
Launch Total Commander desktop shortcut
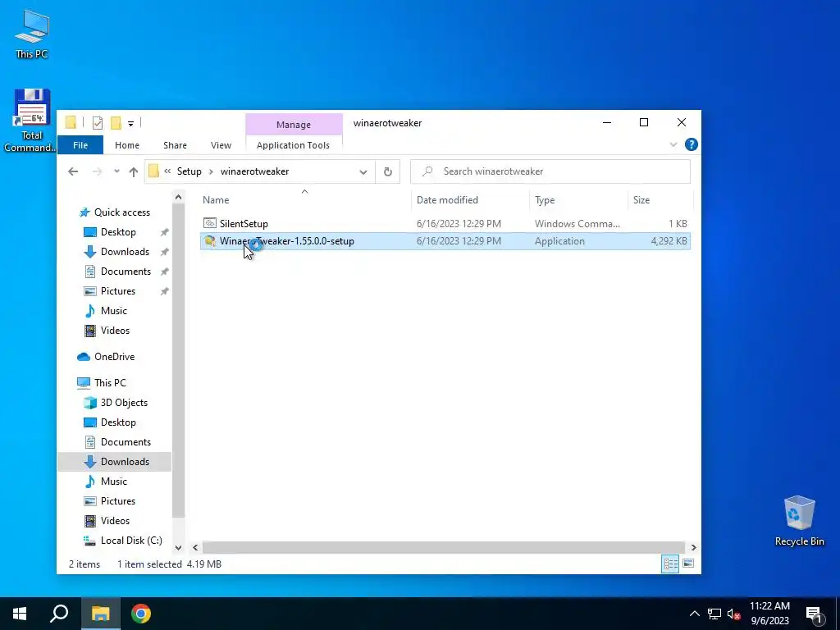pyautogui.click(x=31, y=121)
